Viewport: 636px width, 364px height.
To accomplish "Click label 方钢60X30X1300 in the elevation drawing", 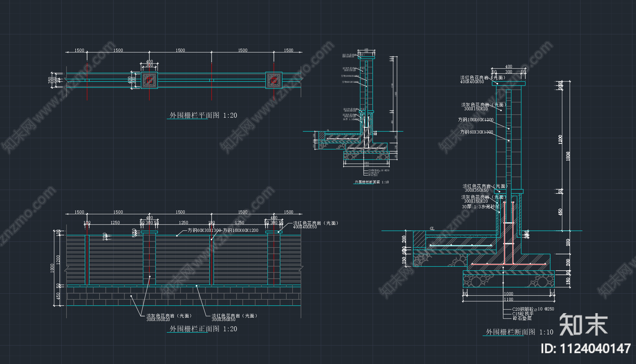I will [x=204, y=230].
